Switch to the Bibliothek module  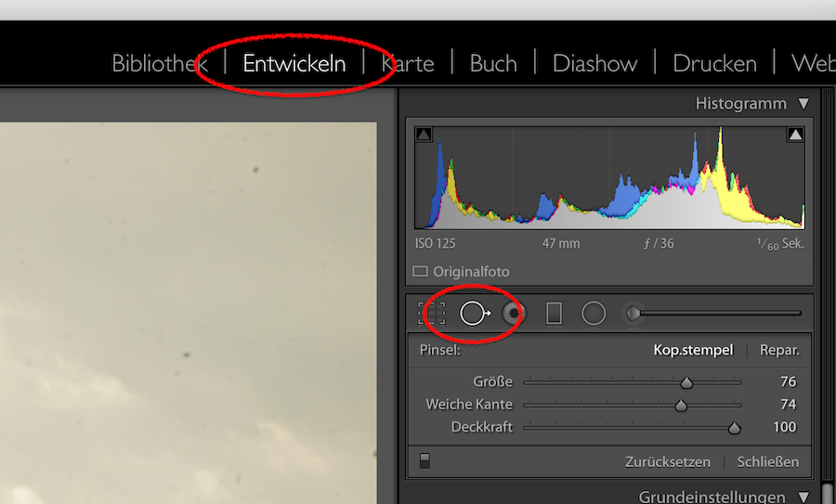pyautogui.click(x=160, y=63)
